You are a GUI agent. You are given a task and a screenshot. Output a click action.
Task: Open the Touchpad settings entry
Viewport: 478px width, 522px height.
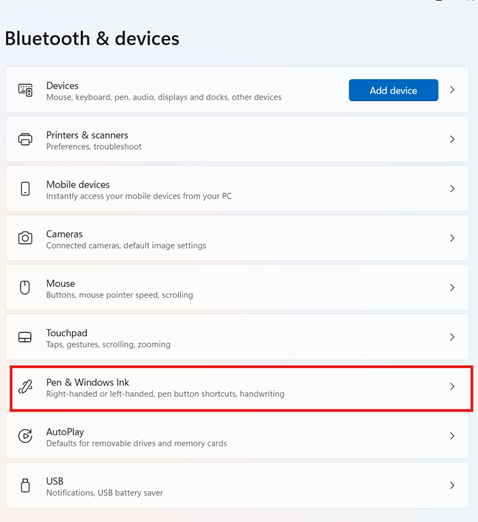pos(237,337)
